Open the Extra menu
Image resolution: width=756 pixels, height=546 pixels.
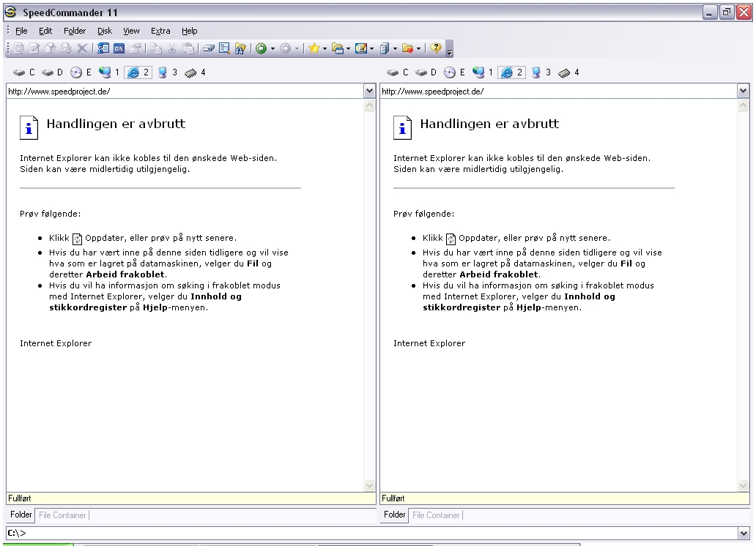tap(160, 31)
